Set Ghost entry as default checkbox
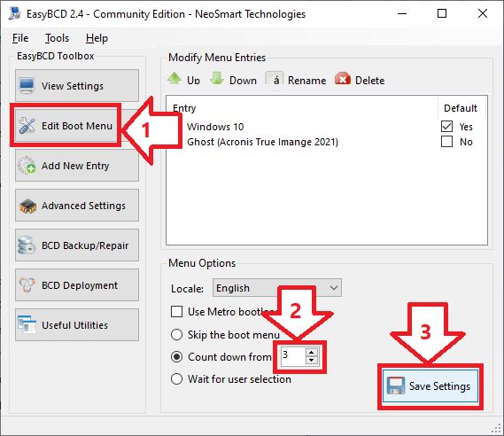 (x=446, y=142)
